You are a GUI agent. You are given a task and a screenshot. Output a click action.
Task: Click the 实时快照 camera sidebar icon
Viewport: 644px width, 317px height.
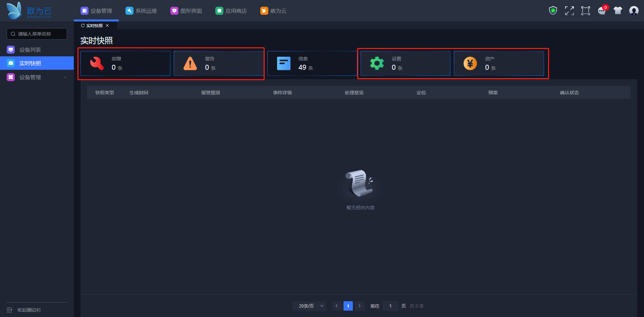coord(11,63)
